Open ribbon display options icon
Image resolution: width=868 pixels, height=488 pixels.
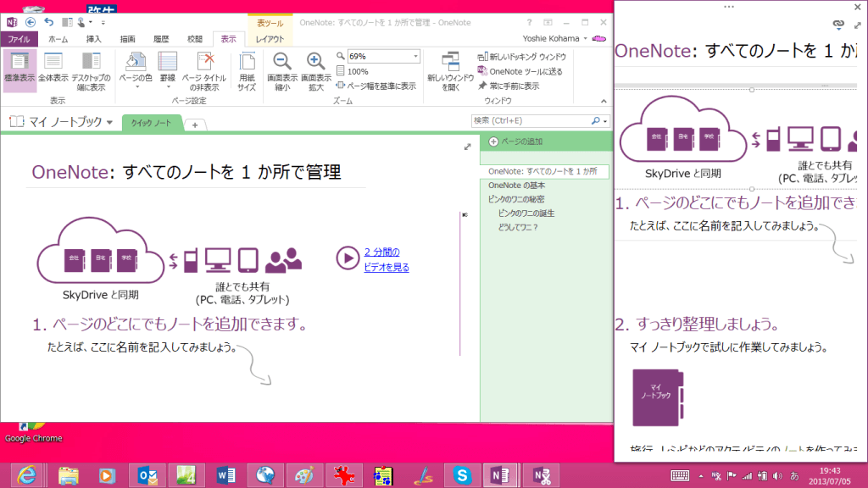pyautogui.click(x=548, y=22)
